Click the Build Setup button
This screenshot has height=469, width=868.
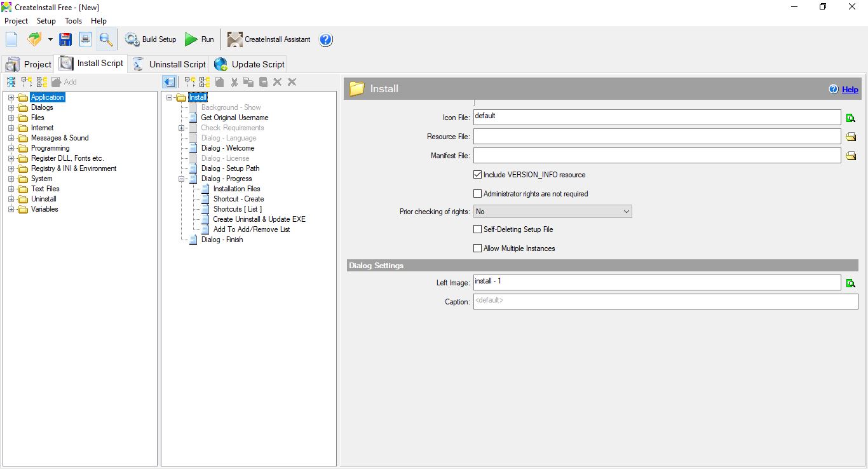151,39
